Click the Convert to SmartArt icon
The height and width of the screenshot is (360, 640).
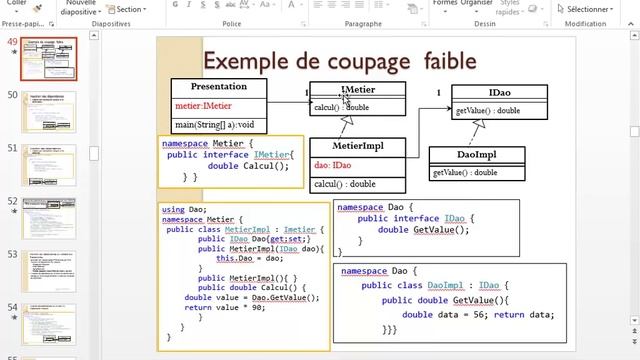pos(412,8)
